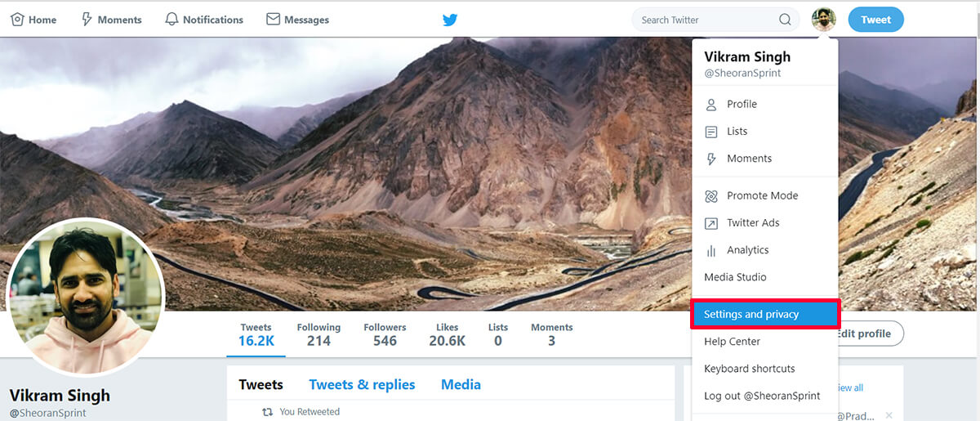Dismiss the suggestion with the X icon

click(889, 415)
